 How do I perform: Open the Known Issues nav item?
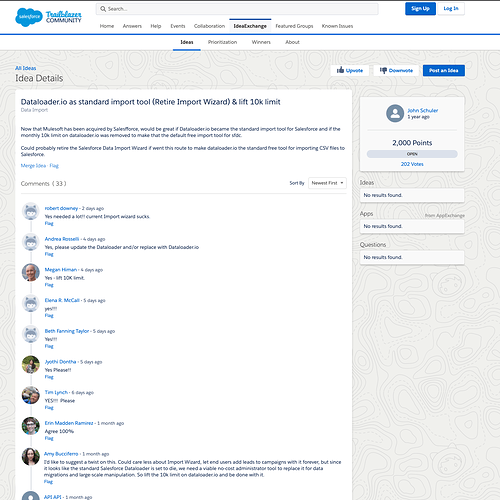[x=337, y=26]
